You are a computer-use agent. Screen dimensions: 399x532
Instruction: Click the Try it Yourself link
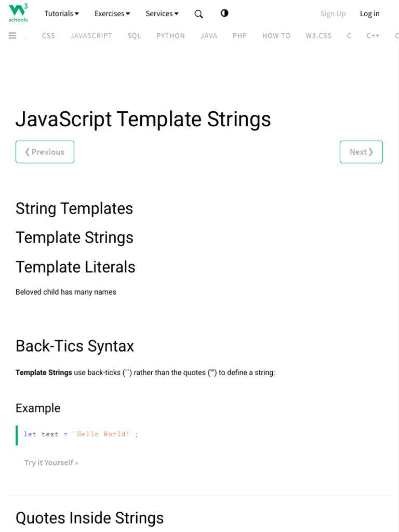pyautogui.click(x=51, y=462)
